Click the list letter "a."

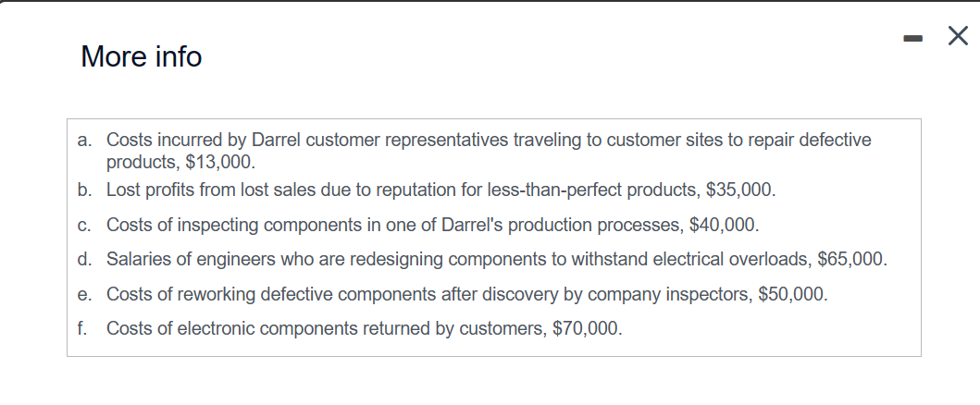84,140
